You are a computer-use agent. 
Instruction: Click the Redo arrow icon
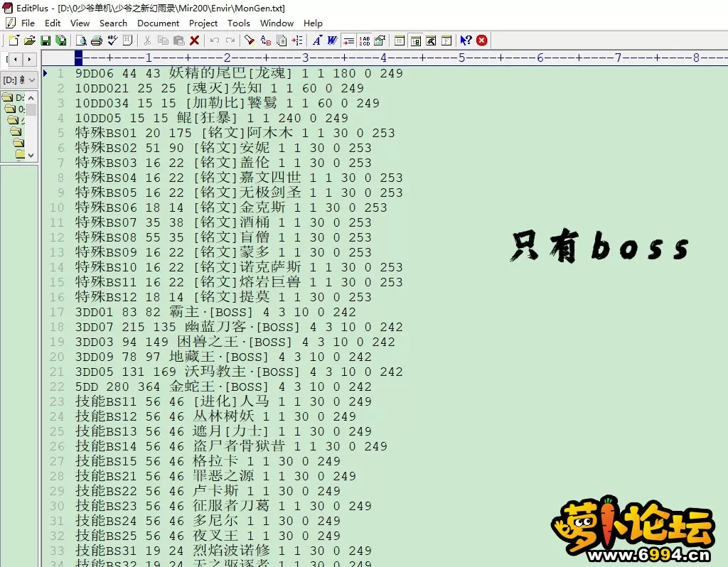tap(230, 40)
